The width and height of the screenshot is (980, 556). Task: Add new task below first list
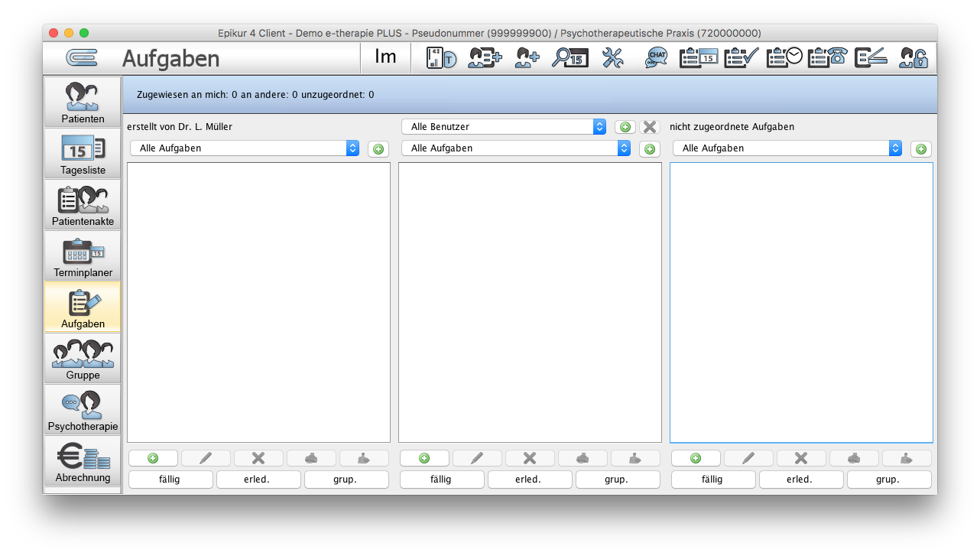pos(153,458)
